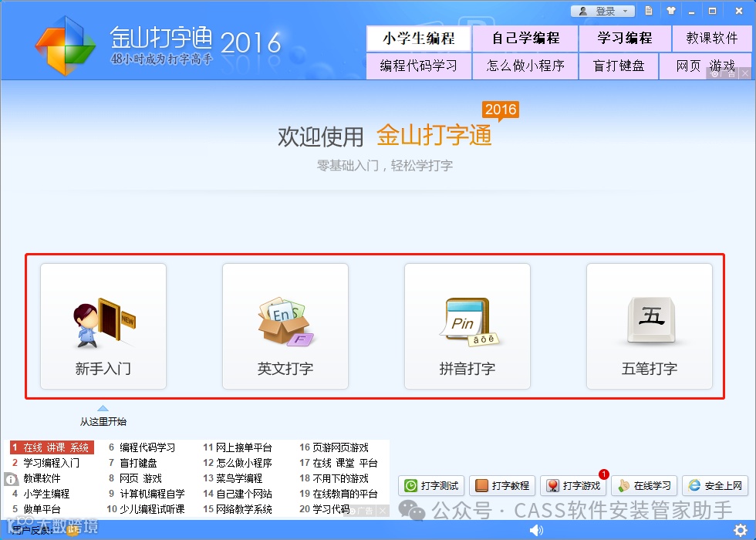Click list item 15 网络教学系统

click(x=238, y=509)
